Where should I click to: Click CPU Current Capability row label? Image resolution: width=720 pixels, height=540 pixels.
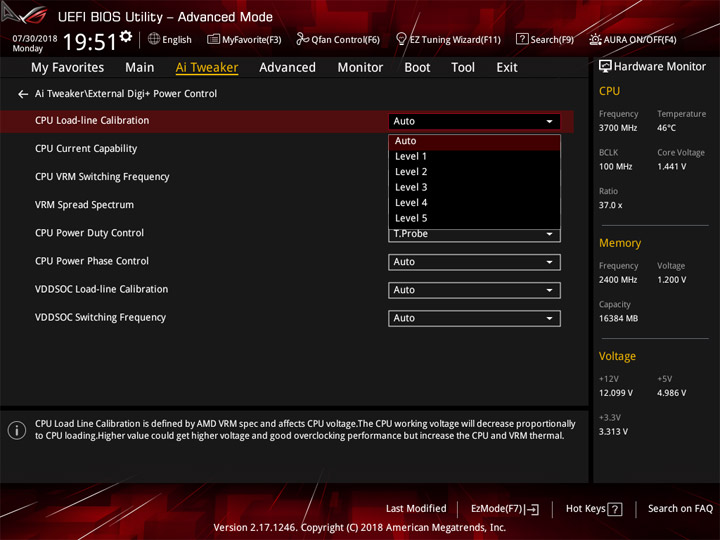[x=86, y=149]
